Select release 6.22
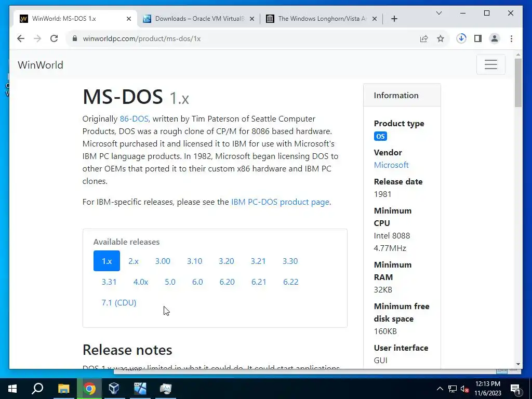The height and width of the screenshot is (399, 532). [x=291, y=282]
